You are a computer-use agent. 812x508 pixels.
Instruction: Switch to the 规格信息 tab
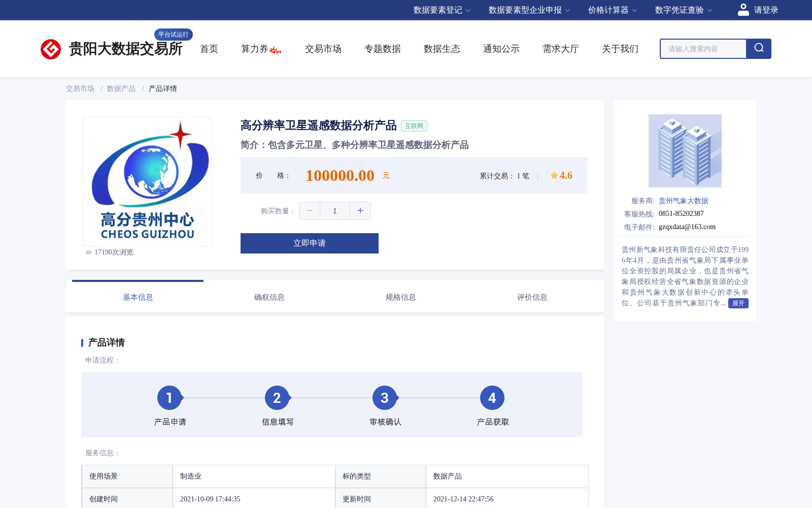[400, 297]
